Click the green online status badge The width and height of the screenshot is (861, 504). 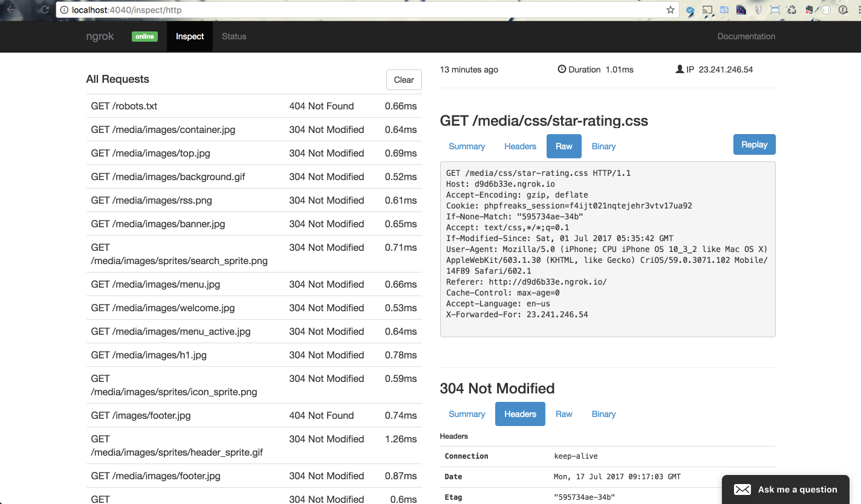[145, 36]
